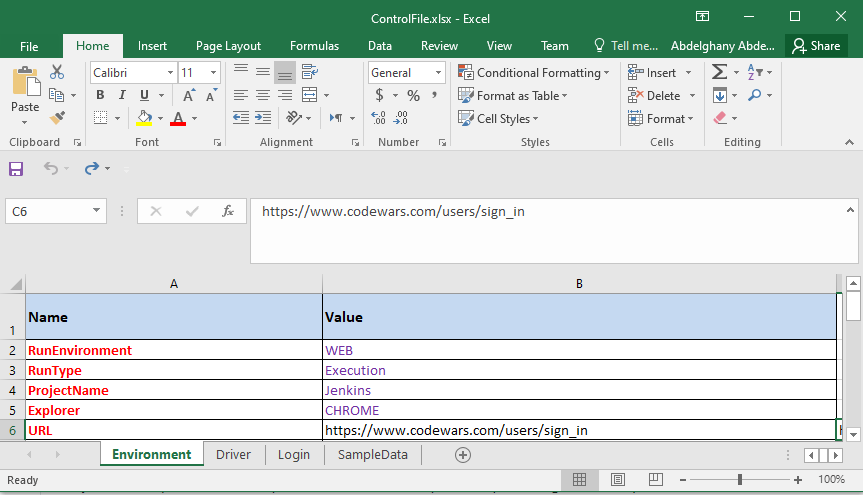
Task: Apply Comma Style format
Action: click(x=434, y=95)
